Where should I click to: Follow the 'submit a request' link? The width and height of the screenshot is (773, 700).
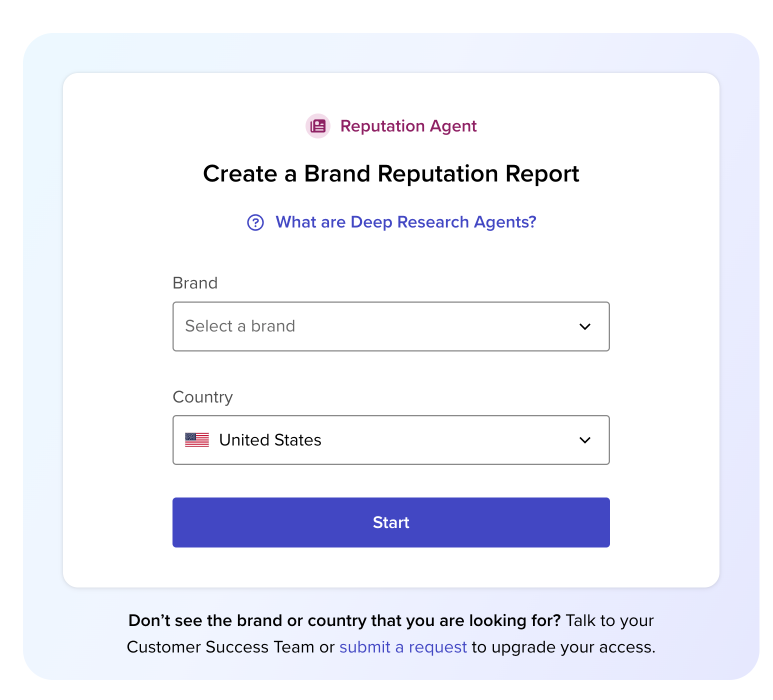pyautogui.click(x=403, y=647)
